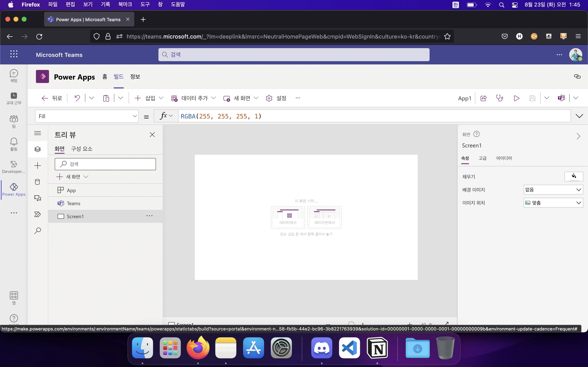The image size is (588, 367).
Task: Click the Teams share icon in toolbar
Action: [562, 98]
